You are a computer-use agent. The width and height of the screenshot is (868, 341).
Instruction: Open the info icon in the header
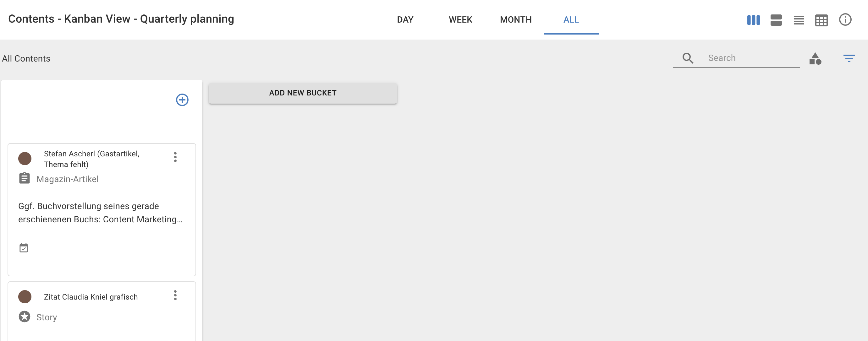(845, 19)
